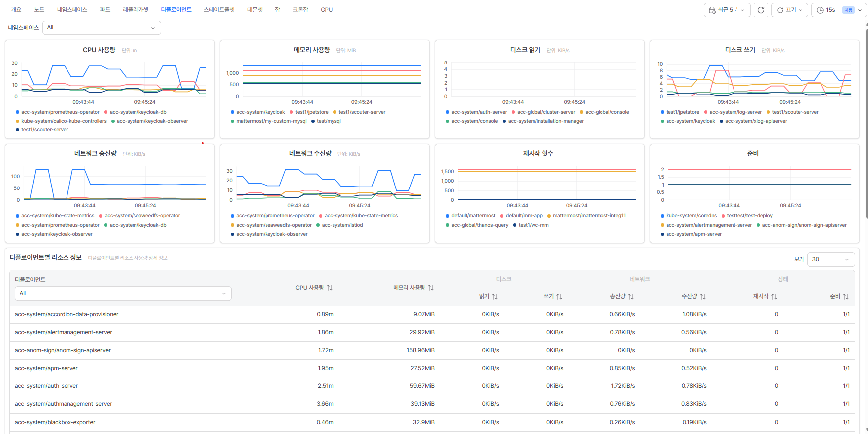Toggle acc-system/prometheus-operator series in CPU 사용량 legend
The height and width of the screenshot is (436, 868).
tap(58, 112)
